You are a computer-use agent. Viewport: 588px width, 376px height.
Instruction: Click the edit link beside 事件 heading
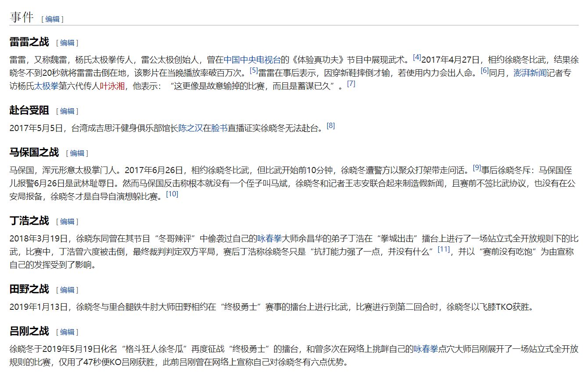click(52, 19)
